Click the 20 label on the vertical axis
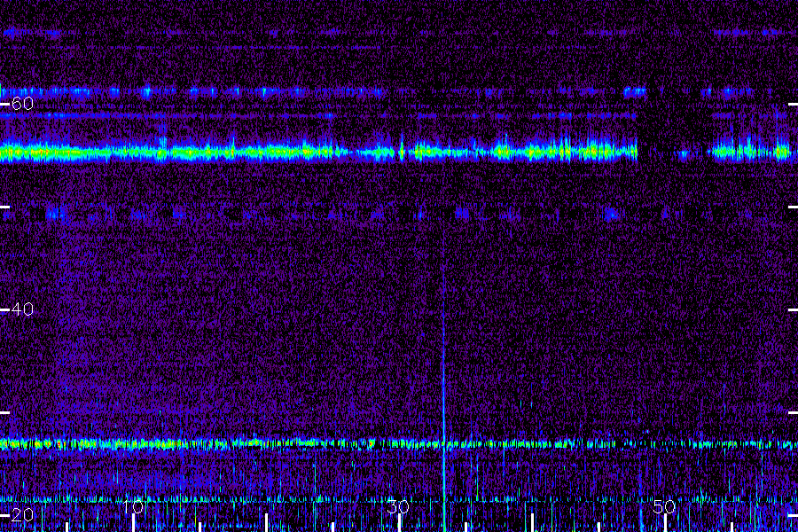The height and width of the screenshot is (532, 798). [x=22, y=514]
